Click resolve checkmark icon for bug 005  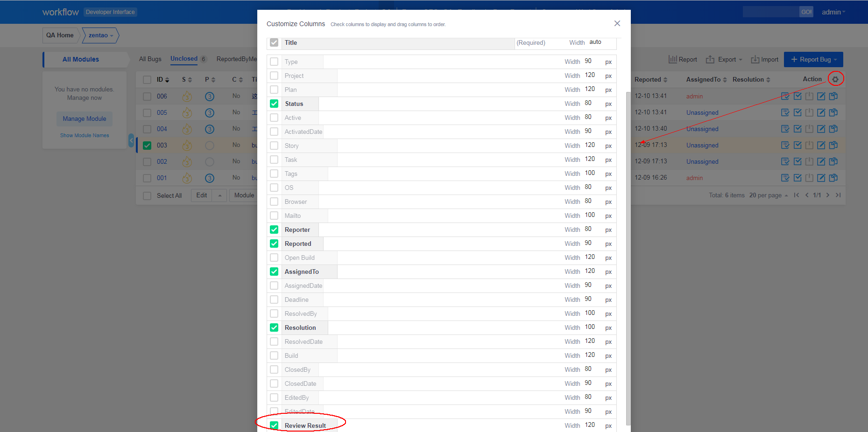[x=797, y=112]
